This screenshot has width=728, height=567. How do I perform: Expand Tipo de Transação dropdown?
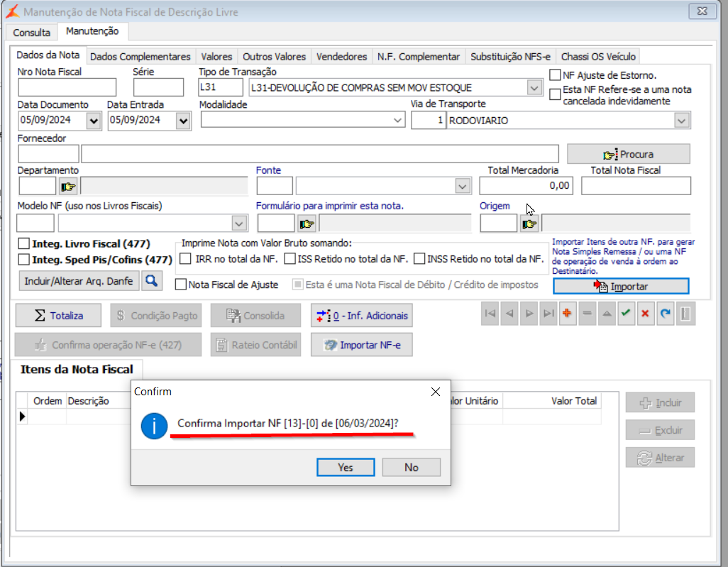coord(534,88)
